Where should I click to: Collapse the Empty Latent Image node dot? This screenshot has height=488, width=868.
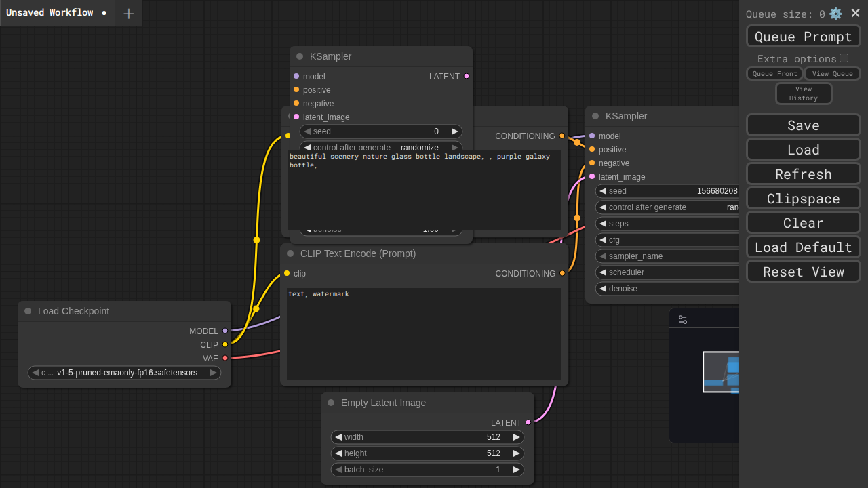331,403
